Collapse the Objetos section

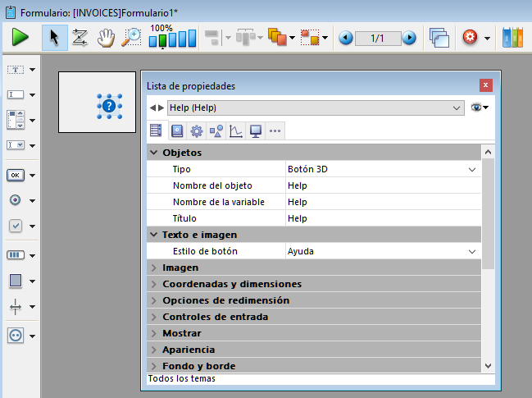click(154, 153)
